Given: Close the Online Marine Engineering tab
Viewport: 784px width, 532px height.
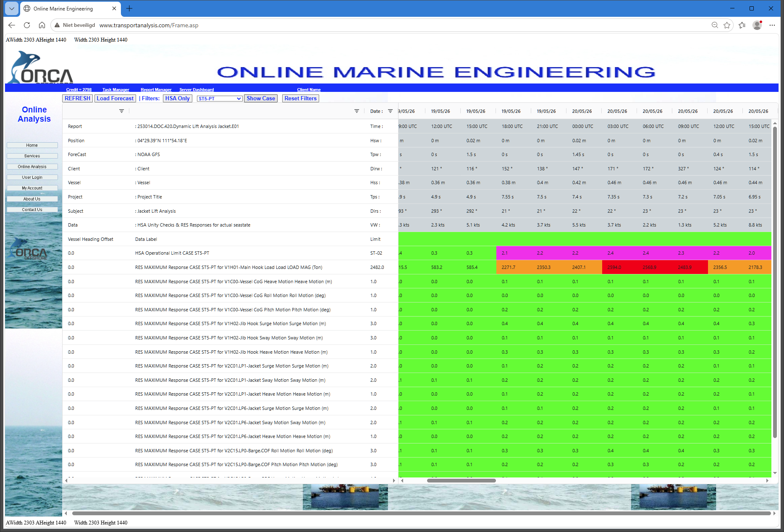Looking at the screenshot, I should (114, 8).
